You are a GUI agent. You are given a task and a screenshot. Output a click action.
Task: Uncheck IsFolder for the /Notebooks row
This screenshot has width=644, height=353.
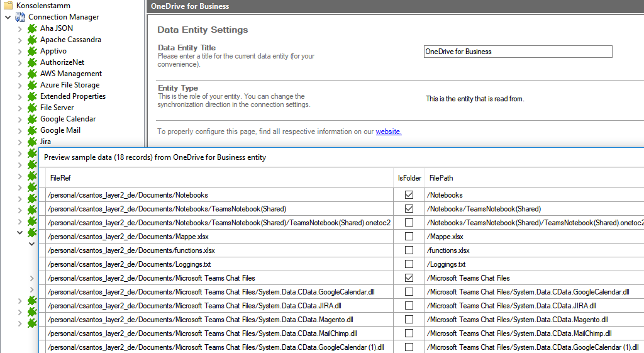tap(409, 195)
